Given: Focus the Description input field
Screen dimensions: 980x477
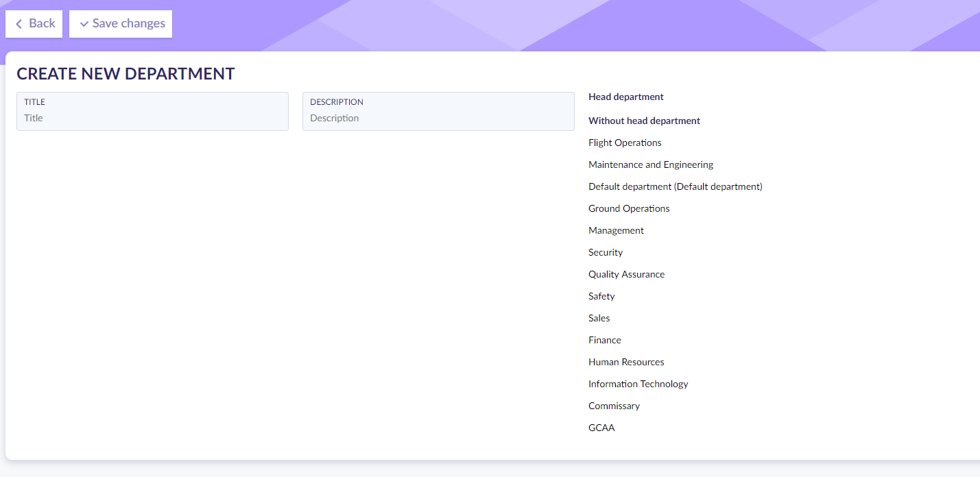Looking at the screenshot, I should click(x=438, y=118).
